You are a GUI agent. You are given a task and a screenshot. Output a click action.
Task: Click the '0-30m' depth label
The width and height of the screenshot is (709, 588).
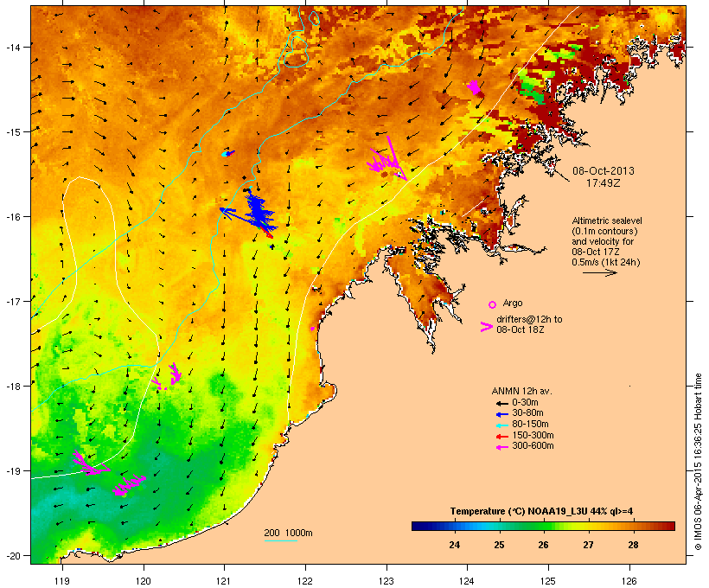(525, 402)
